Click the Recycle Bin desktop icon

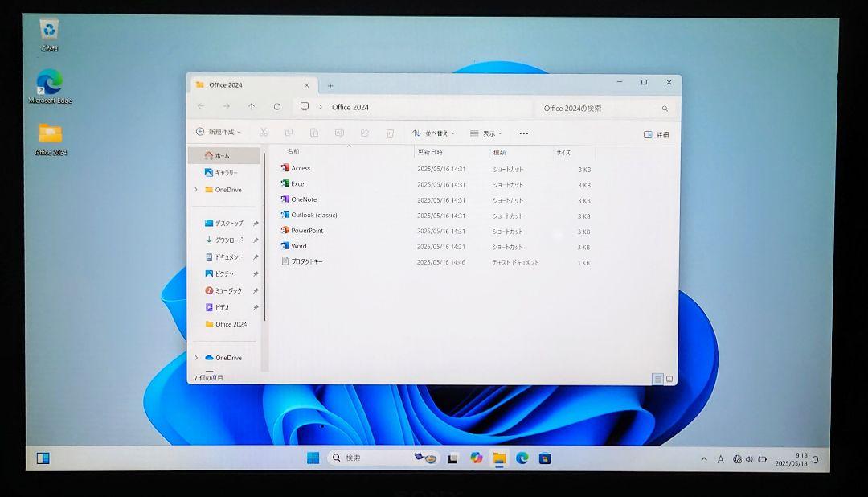coord(49,35)
